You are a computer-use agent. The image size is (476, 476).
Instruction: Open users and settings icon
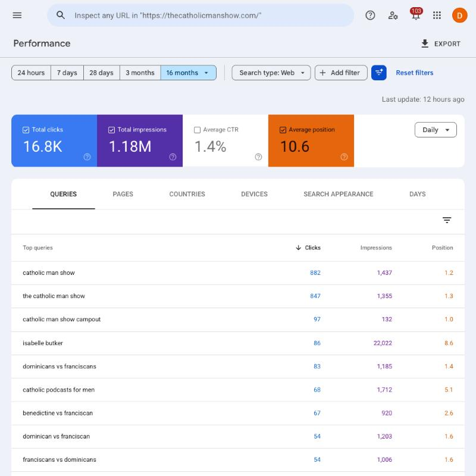point(393,15)
